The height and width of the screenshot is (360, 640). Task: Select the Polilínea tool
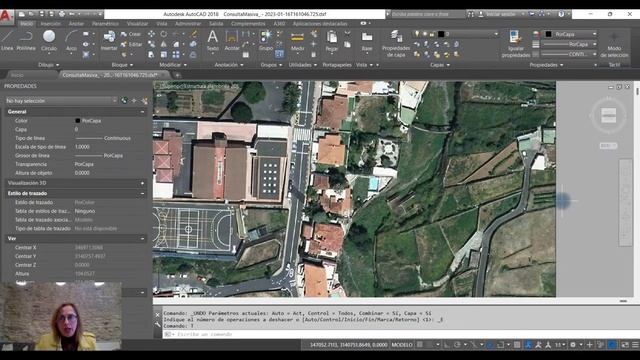(26, 40)
